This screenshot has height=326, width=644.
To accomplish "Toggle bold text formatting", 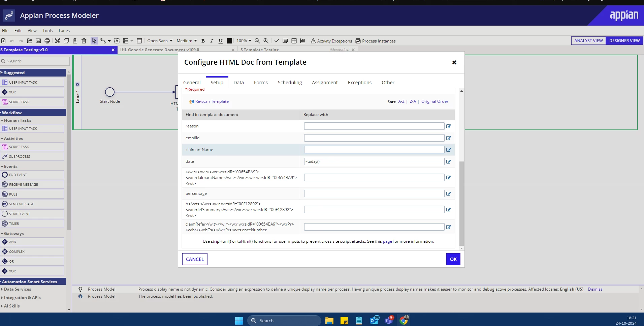I will click(203, 41).
